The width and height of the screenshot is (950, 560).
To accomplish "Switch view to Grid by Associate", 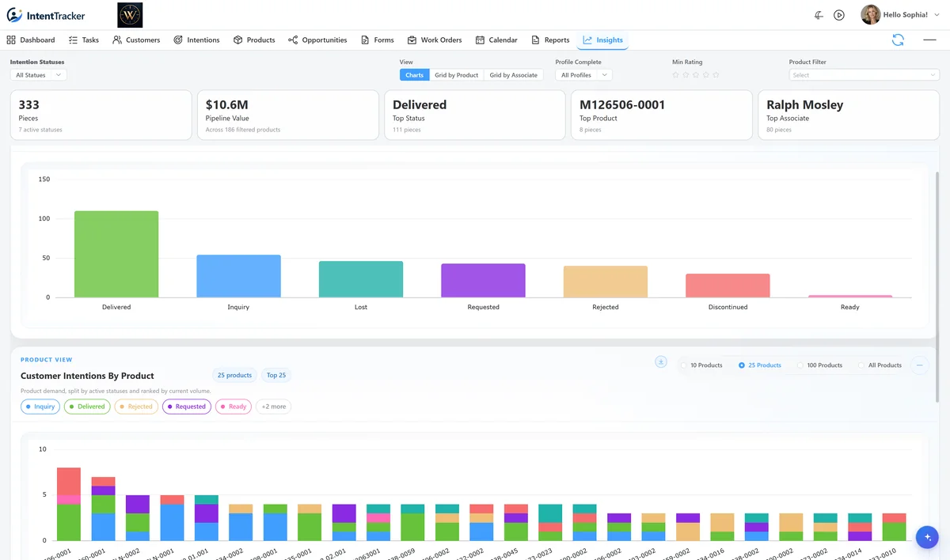I will pos(513,75).
